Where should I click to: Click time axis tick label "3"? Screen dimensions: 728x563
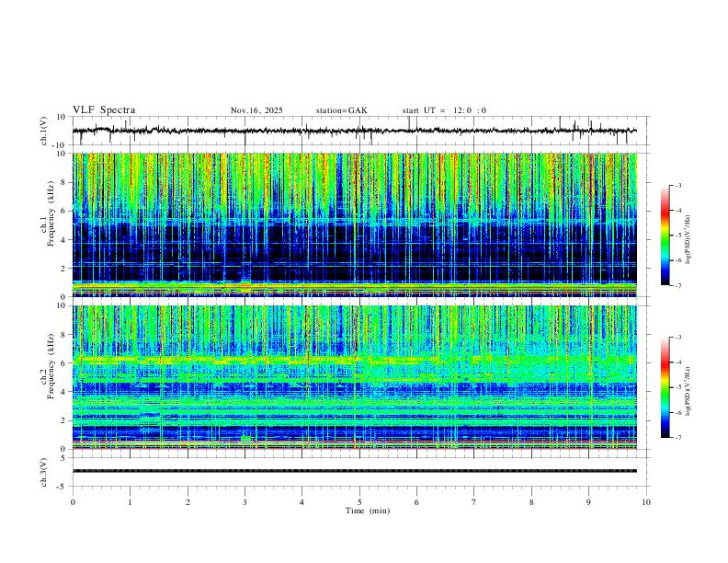pyautogui.click(x=245, y=502)
